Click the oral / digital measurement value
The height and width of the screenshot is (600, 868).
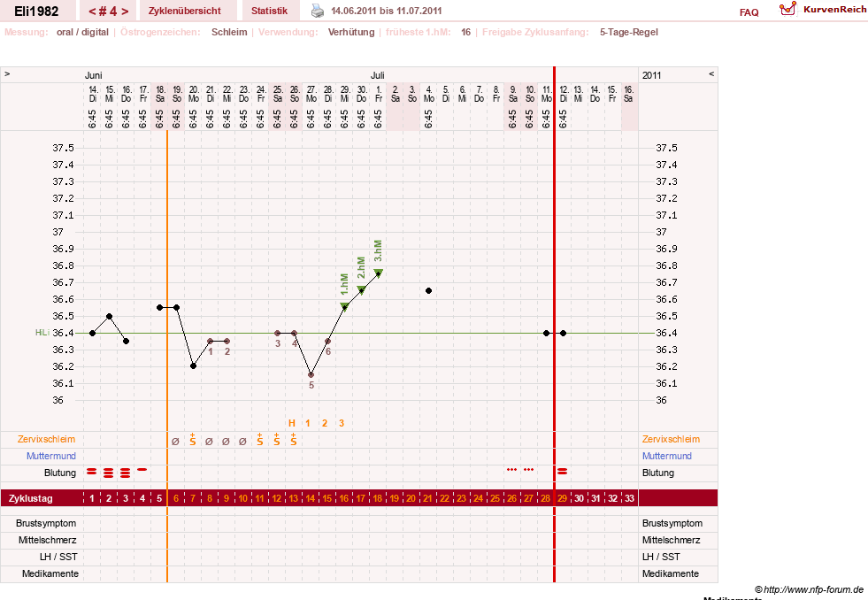tap(82, 32)
